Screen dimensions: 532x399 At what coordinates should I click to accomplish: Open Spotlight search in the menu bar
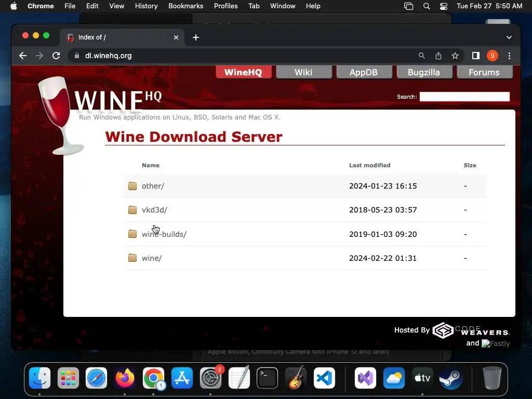point(427,6)
